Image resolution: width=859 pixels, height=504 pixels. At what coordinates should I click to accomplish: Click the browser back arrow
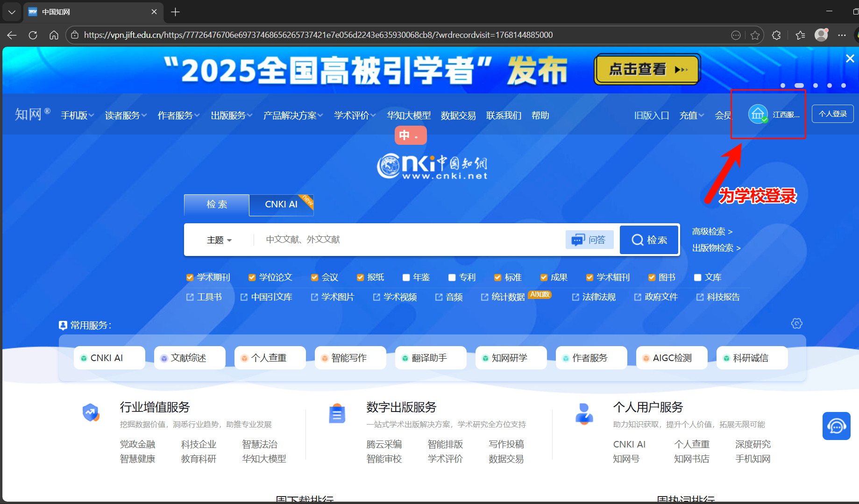(12, 35)
